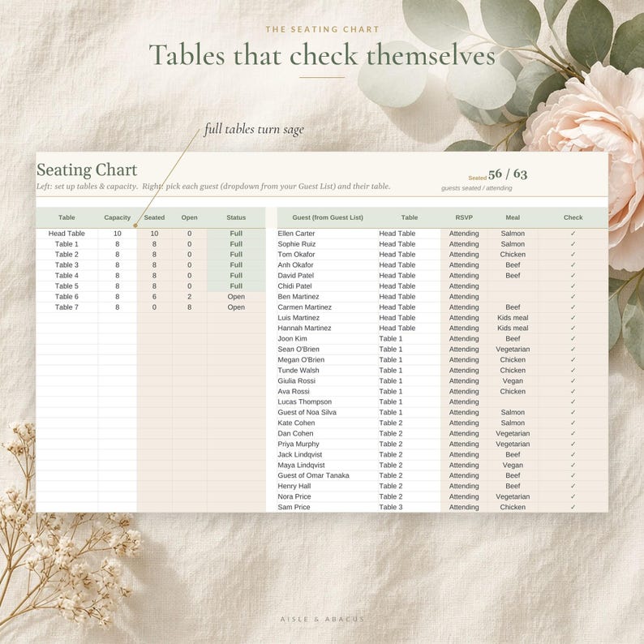Select the guest cell 'Henry Hall'

[328, 486]
